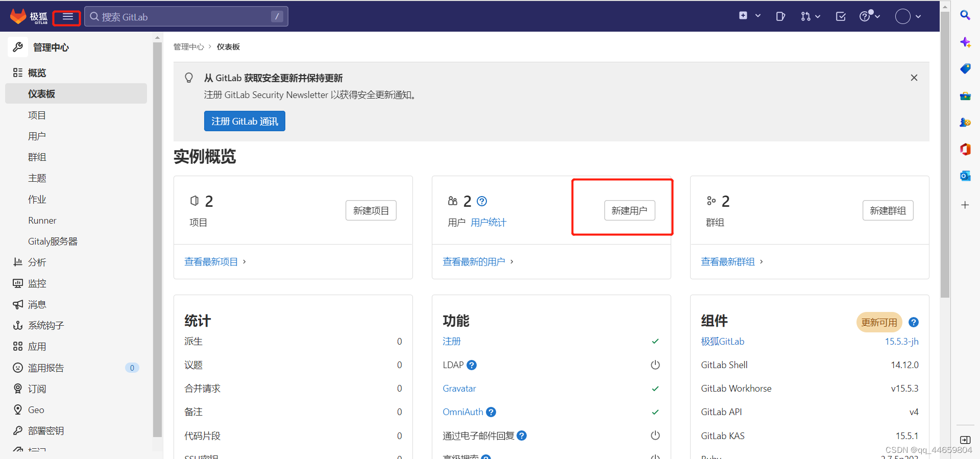Click help icon beside 通过电子邮件回复

[x=522, y=436]
